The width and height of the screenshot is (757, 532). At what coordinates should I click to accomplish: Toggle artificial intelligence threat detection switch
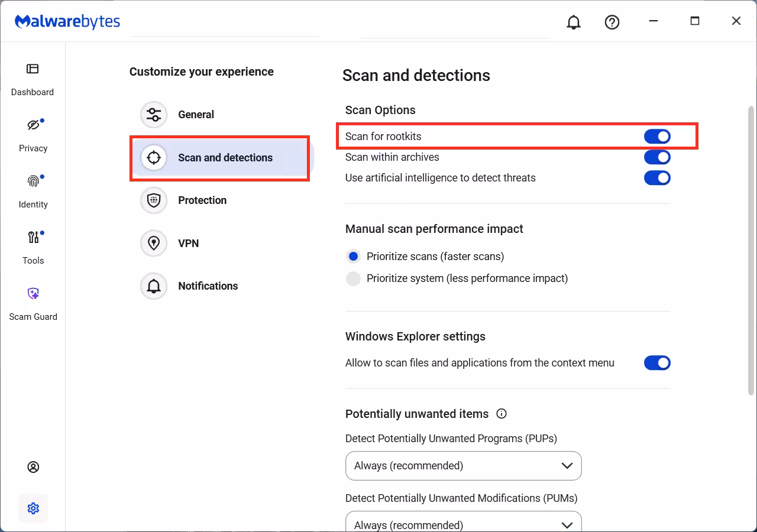657,178
